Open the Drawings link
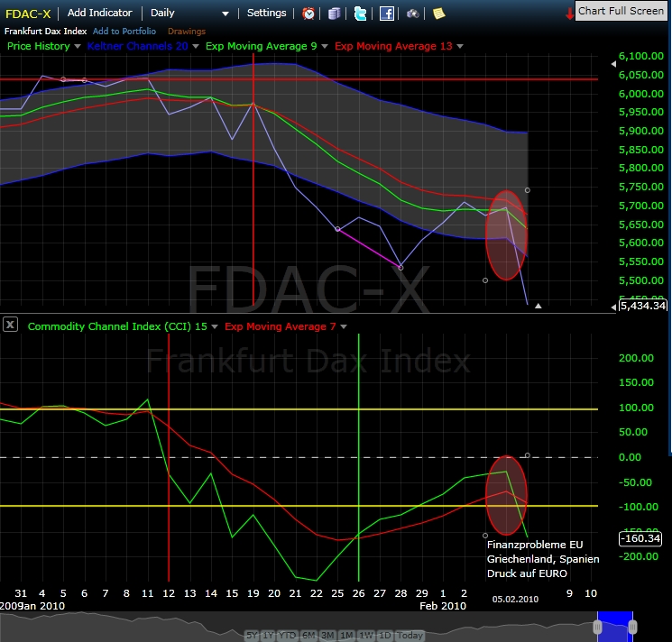The width and height of the screenshot is (672, 642). (187, 32)
